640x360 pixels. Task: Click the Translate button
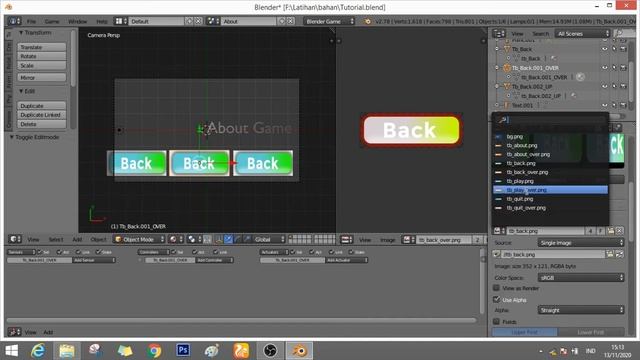click(41, 47)
